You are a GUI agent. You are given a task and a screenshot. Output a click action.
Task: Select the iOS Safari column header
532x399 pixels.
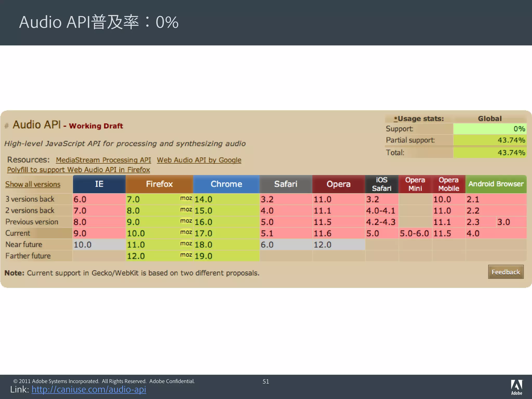pos(382,184)
